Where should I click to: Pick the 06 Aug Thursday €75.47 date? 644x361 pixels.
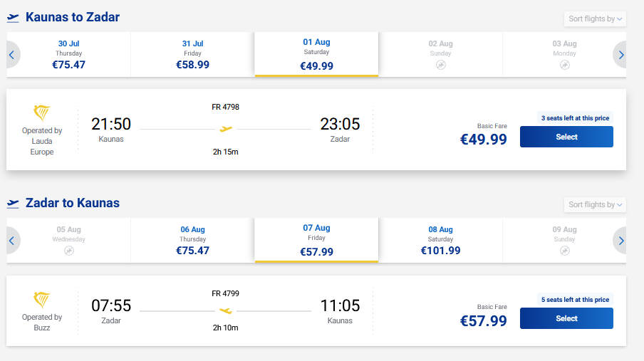click(x=192, y=241)
